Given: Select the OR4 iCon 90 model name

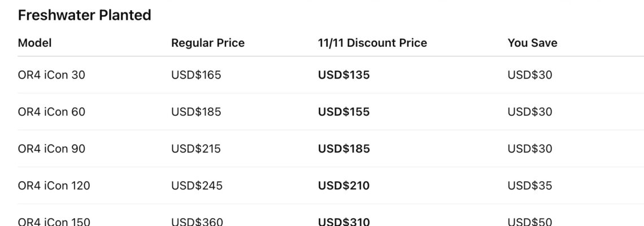Looking at the screenshot, I should tap(51, 149).
